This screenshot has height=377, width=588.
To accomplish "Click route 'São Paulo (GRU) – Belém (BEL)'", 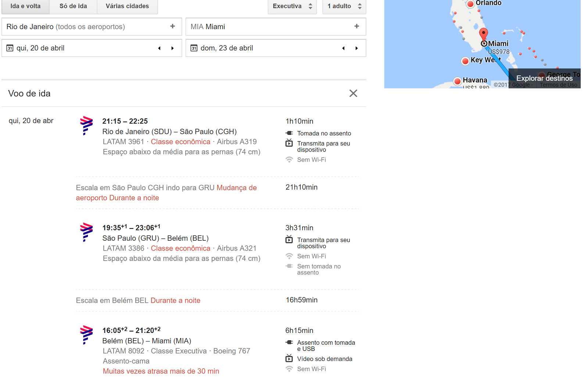I will pyautogui.click(x=155, y=238).
